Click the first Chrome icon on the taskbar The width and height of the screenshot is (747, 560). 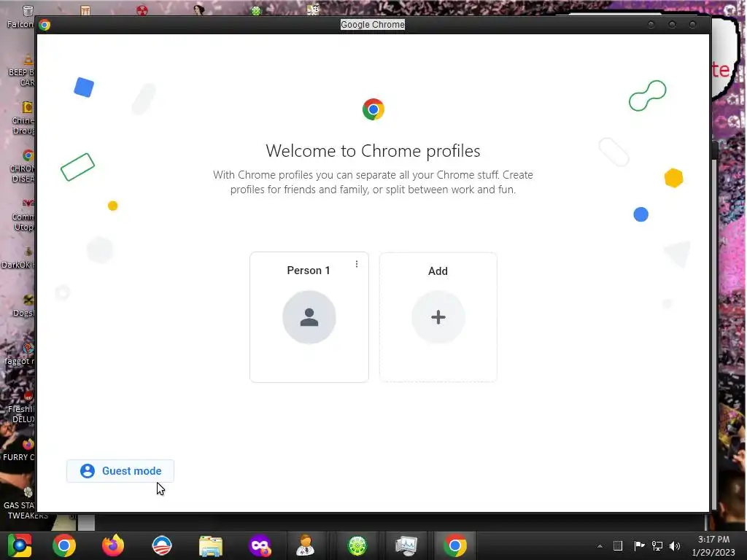click(x=64, y=545)
